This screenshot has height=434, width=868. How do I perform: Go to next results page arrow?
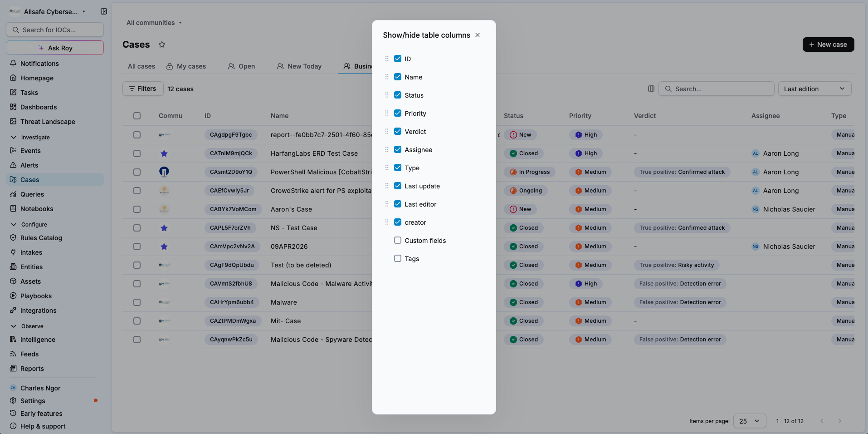click(840, 421)
